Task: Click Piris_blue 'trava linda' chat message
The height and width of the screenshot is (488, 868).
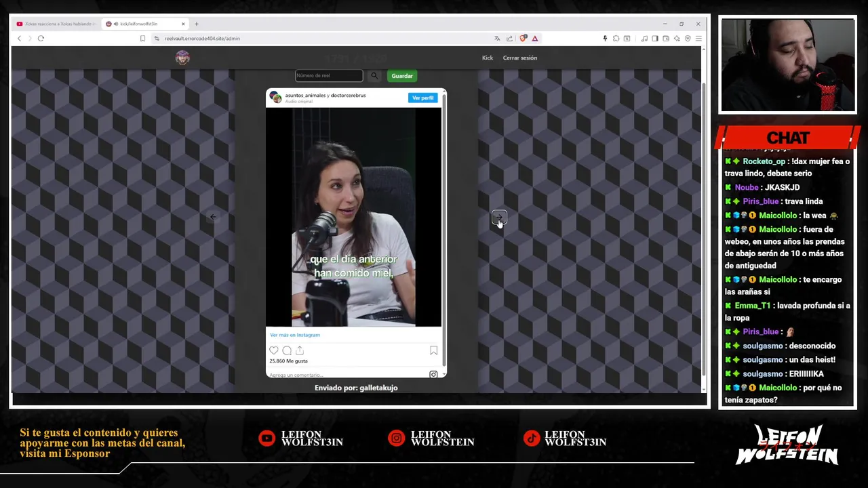Action: [774, 201]
